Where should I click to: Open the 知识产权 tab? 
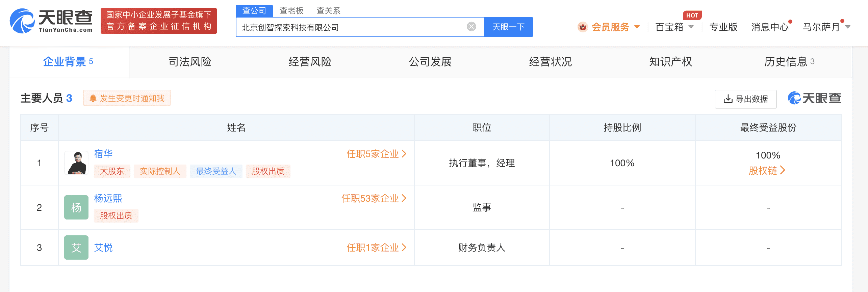point(671,62)
